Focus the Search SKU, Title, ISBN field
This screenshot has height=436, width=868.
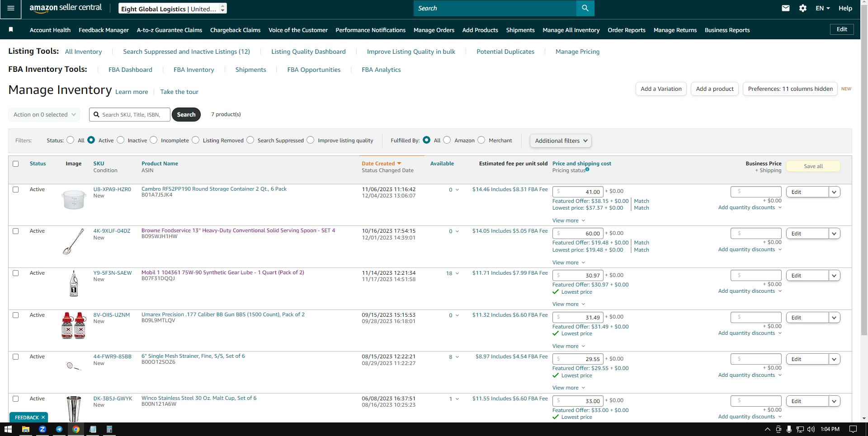(130, 114)
